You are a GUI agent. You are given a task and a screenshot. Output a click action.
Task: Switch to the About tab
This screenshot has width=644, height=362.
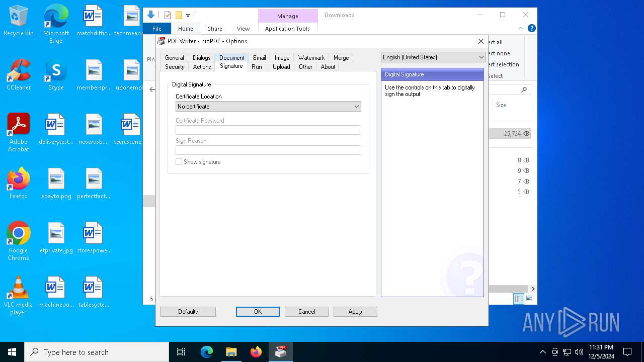tap(328, 67)
